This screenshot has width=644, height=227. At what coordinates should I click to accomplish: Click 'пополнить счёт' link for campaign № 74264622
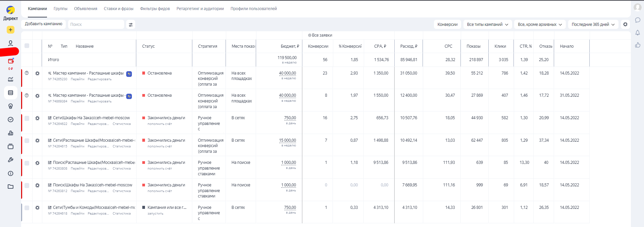tap(160, 124)
